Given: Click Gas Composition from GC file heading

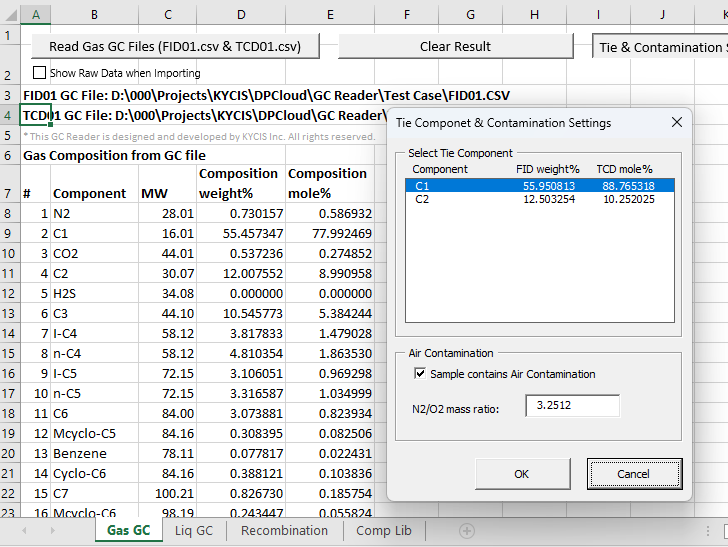Looking at the screenshot, I should (x=115, y=155).
